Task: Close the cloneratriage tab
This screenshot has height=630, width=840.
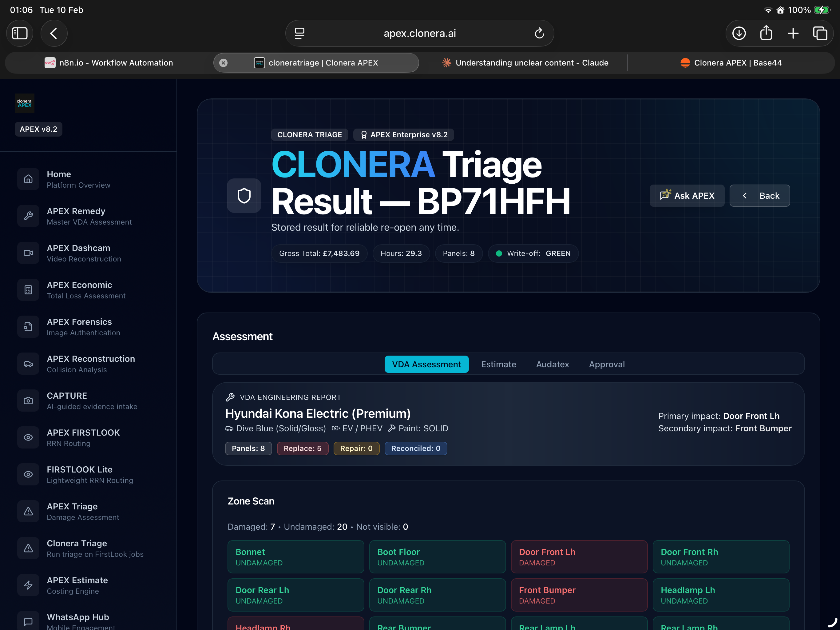Action: point(223,63)
